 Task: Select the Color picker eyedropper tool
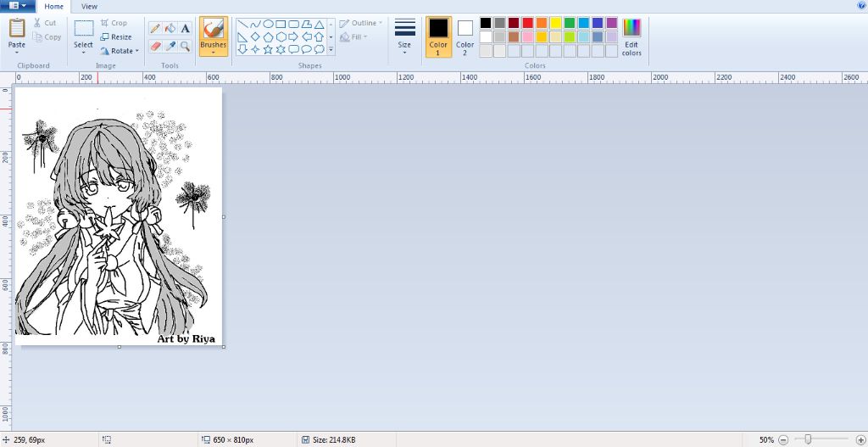(x=170, y=46)
